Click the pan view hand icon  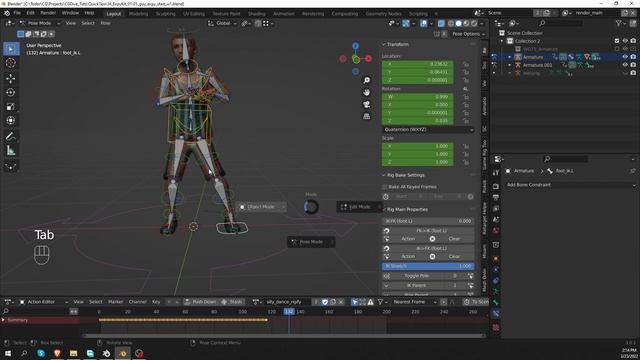point(367,92)
